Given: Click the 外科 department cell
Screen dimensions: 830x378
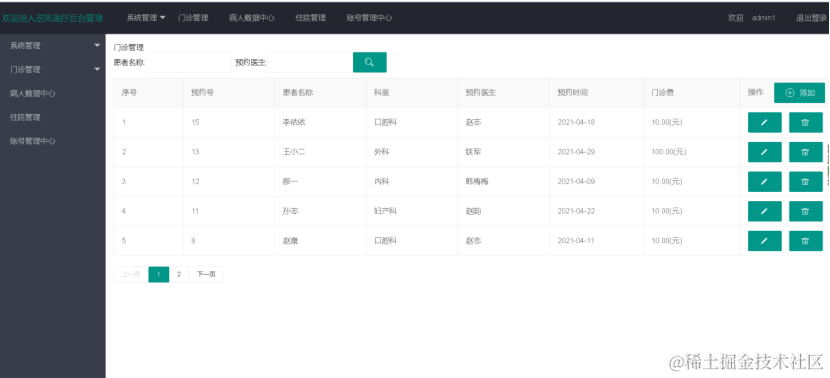Looking at the screenshot, I should (382, 152).
